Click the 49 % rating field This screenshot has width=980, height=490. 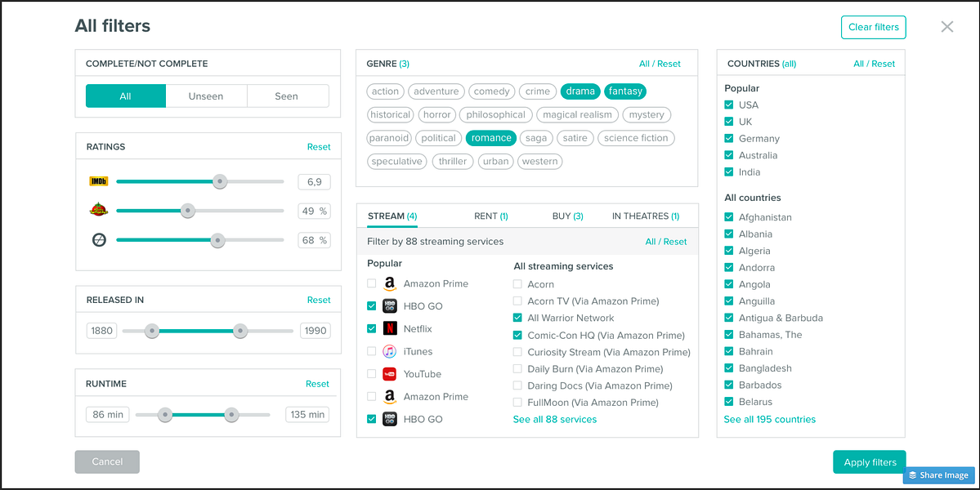click(315, 211)
